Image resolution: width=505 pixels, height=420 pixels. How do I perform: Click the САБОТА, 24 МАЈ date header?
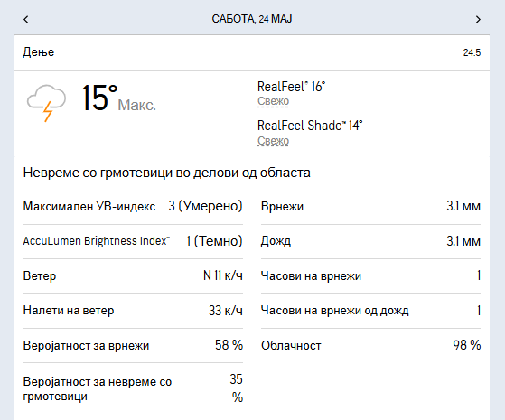tap(252, 19)
